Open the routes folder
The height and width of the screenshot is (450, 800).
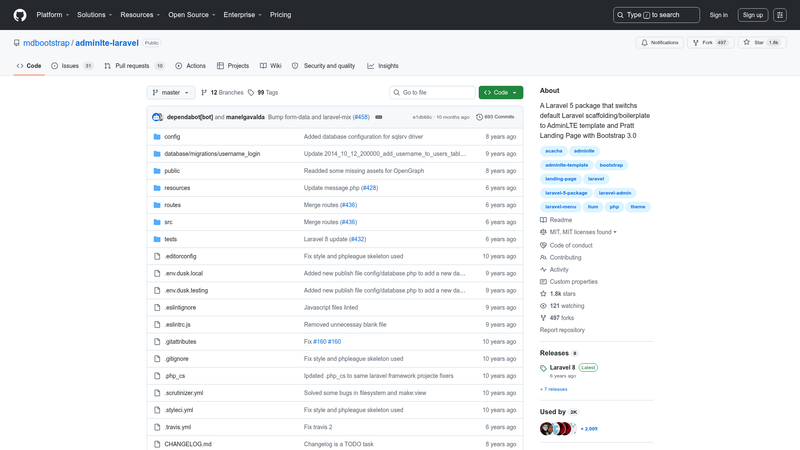tap(172, 205)
